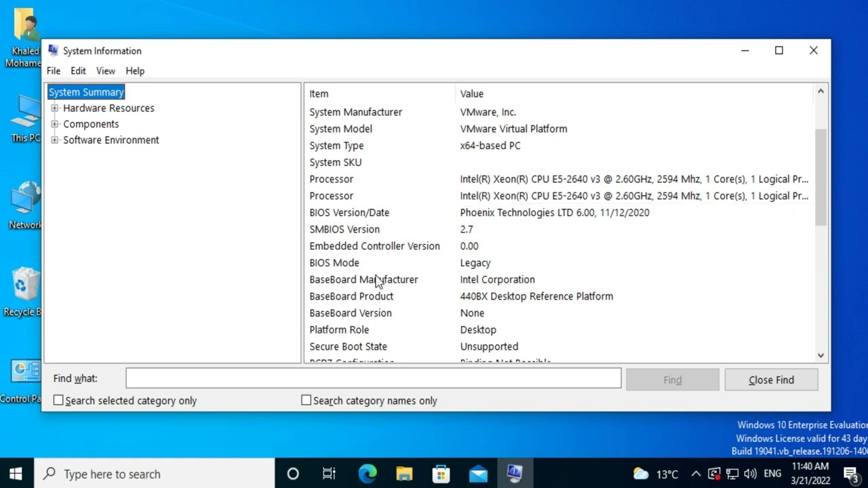The image size is (868, 488).
Task: Click the System Information title bar icon
Action: pyautogui.click(x=53, y=50)
